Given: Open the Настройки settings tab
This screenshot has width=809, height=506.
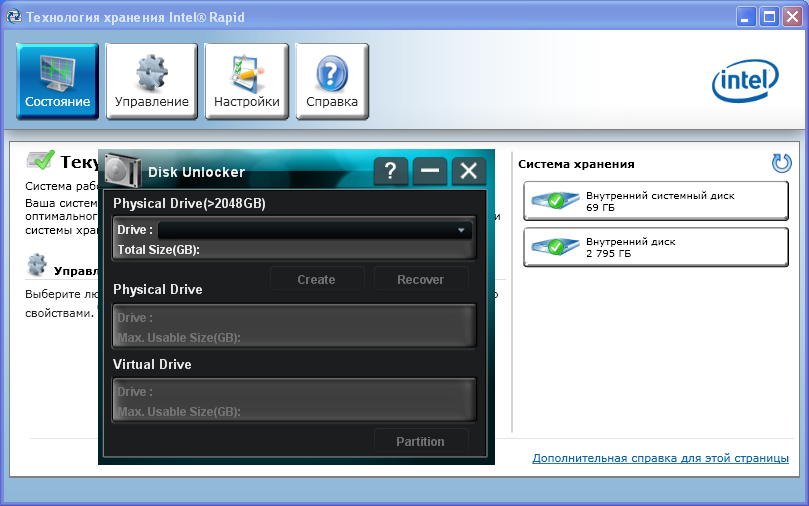Looking at the screenshot, I should point(246,81).
